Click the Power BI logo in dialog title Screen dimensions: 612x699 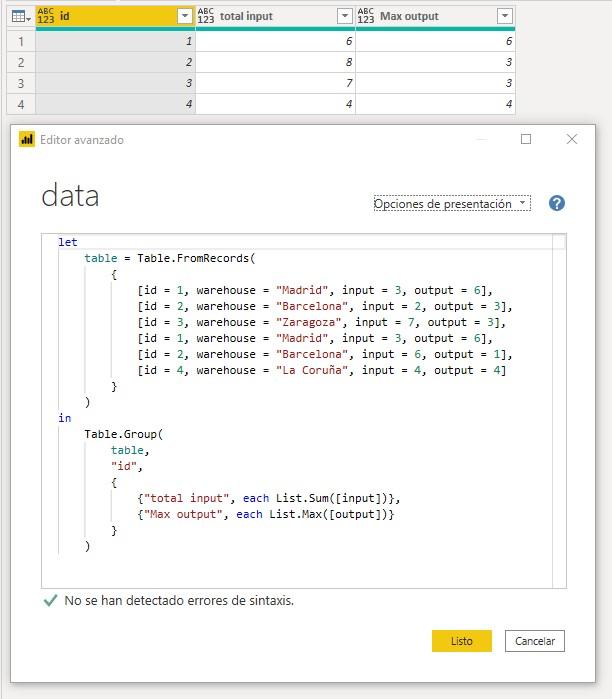pos(27,140)
